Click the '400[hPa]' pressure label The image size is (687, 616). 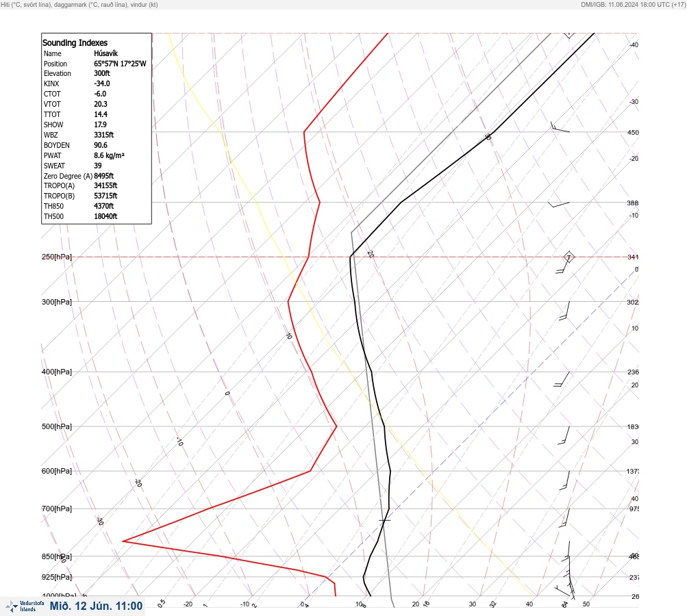pyautogui.click(x=57, y=372)
